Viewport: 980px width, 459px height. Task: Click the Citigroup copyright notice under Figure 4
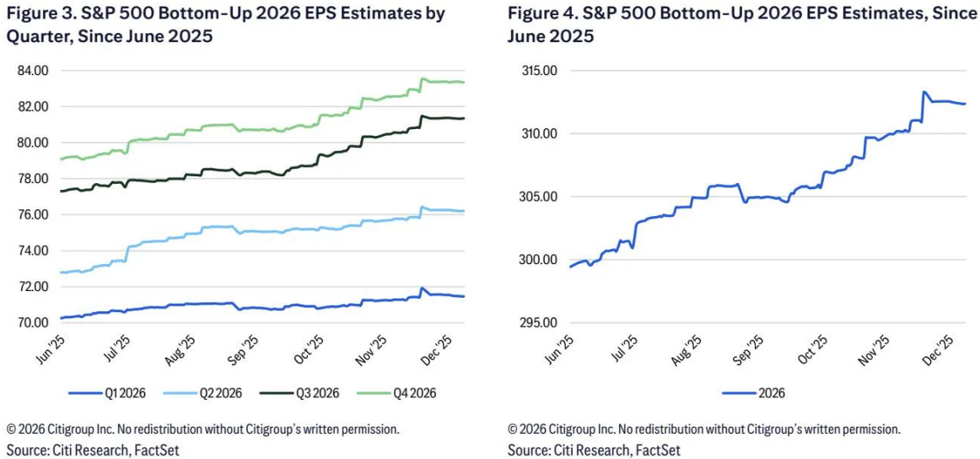703,429
